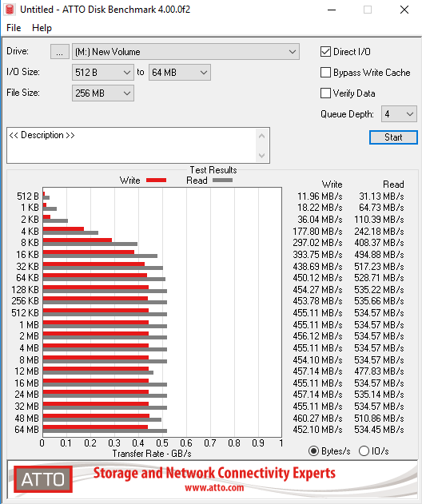The height and width of the screenshot is (504, 422).
Task: Open the 512 B minimum I/O size dropdown
Action: [103, 73]
